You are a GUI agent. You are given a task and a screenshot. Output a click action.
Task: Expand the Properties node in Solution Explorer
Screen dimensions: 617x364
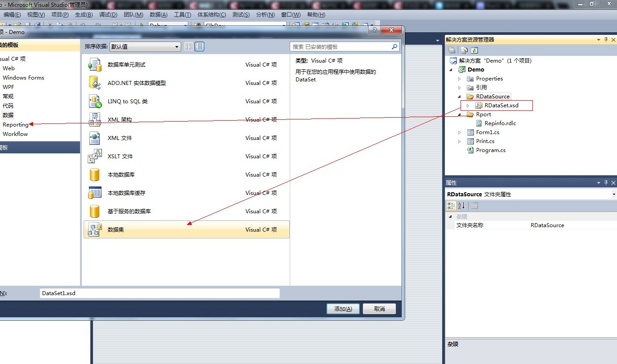pos(459,79)
